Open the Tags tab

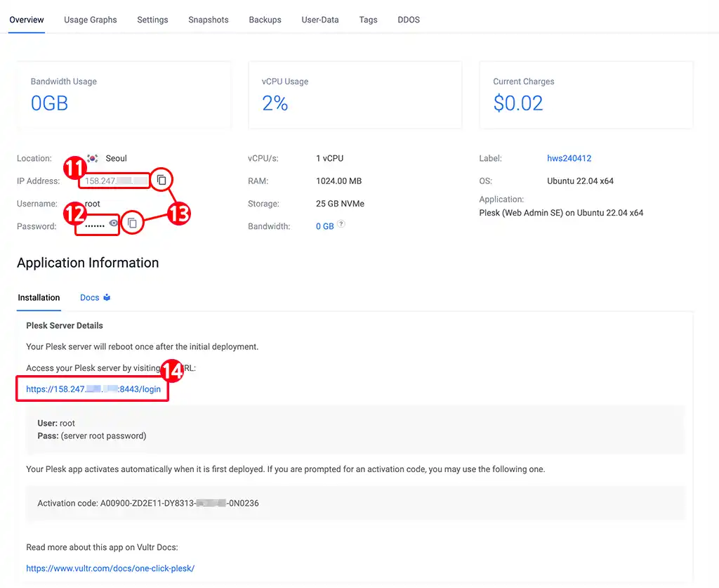point(368,20)
